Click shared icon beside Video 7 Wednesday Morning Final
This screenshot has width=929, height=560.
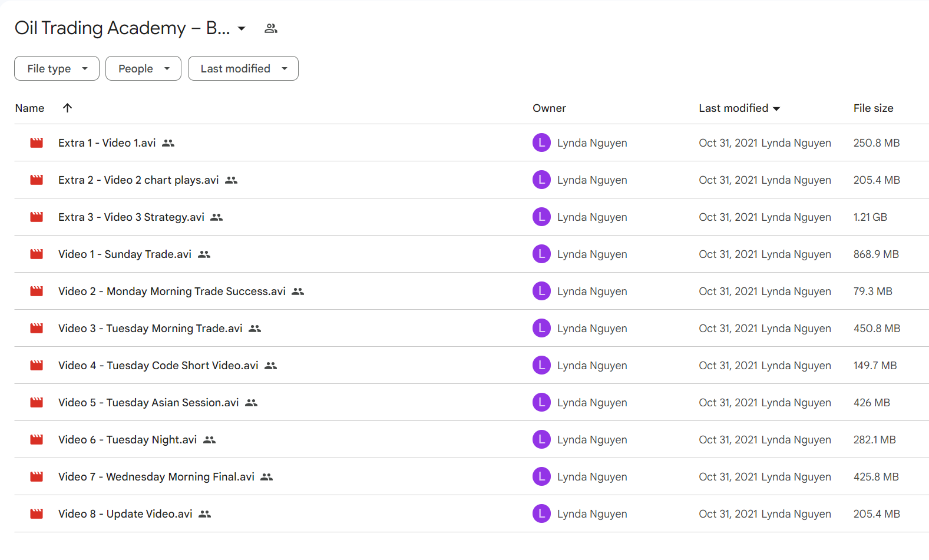click(267, 477)
